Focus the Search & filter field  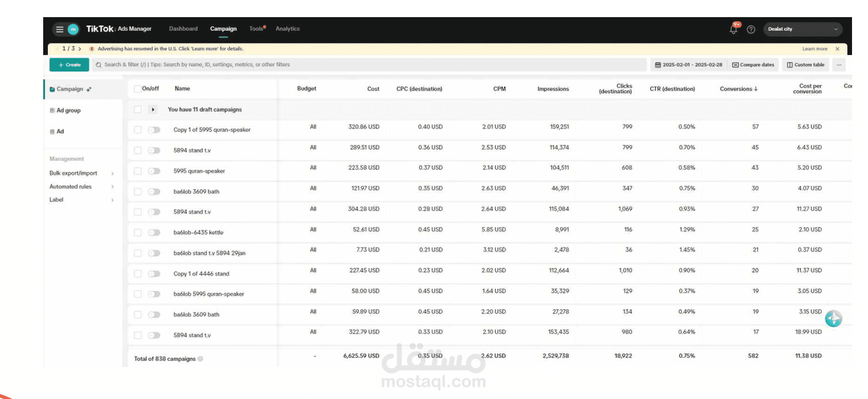(369, 65)
